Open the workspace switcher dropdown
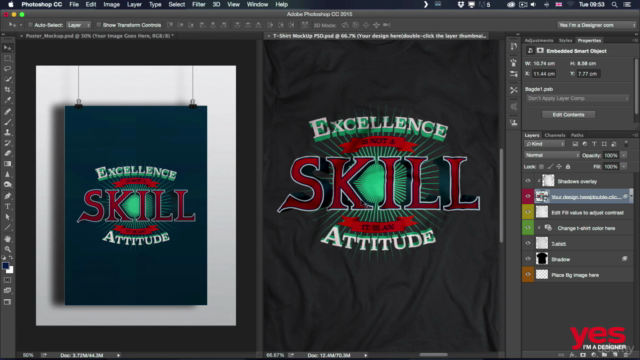 597,25
